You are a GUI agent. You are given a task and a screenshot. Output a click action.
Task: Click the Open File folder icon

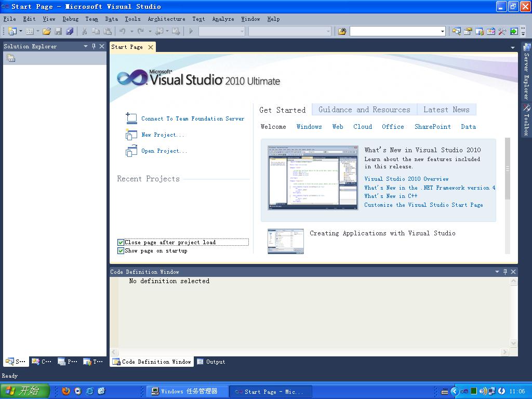[x=47, y=31]
